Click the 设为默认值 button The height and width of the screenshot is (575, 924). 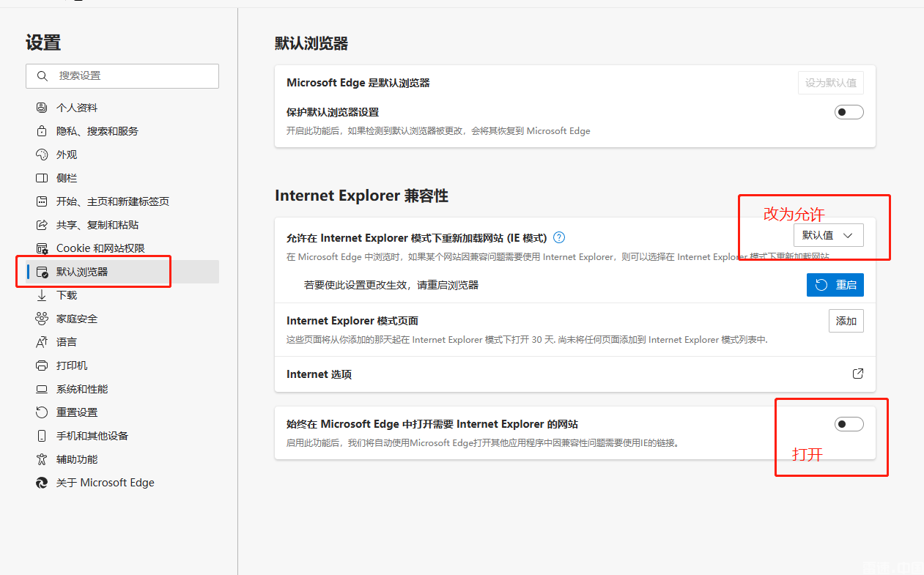coord(831,83)
